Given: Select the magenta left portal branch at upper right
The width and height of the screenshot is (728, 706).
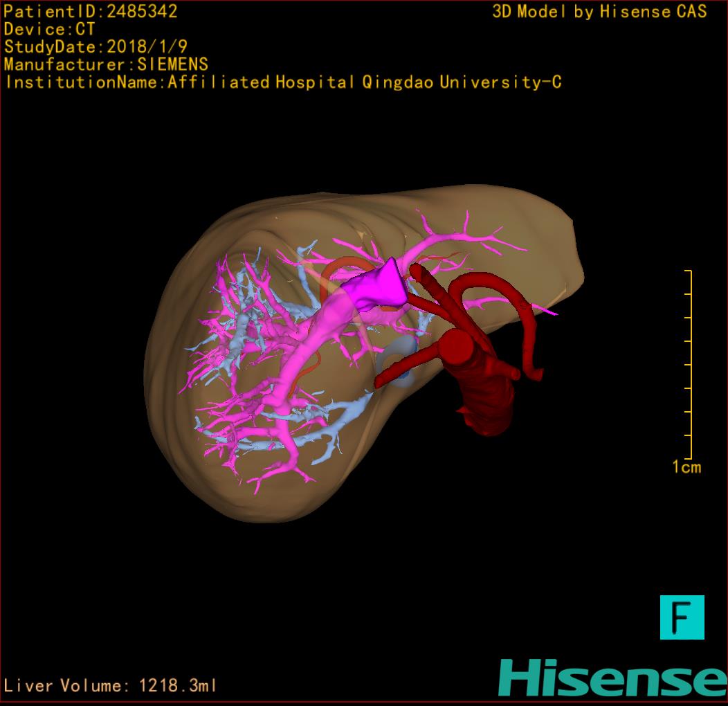Looking at the screenshot, I should (457, 237).
